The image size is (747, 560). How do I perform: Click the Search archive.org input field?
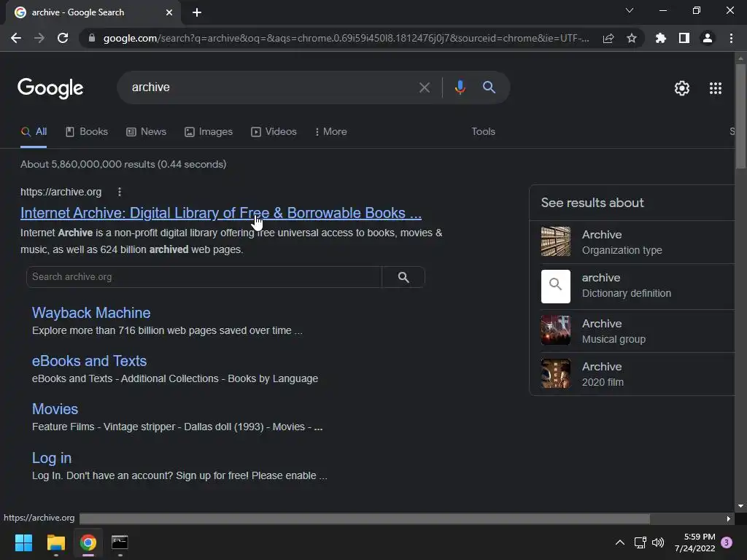(204, 277)
